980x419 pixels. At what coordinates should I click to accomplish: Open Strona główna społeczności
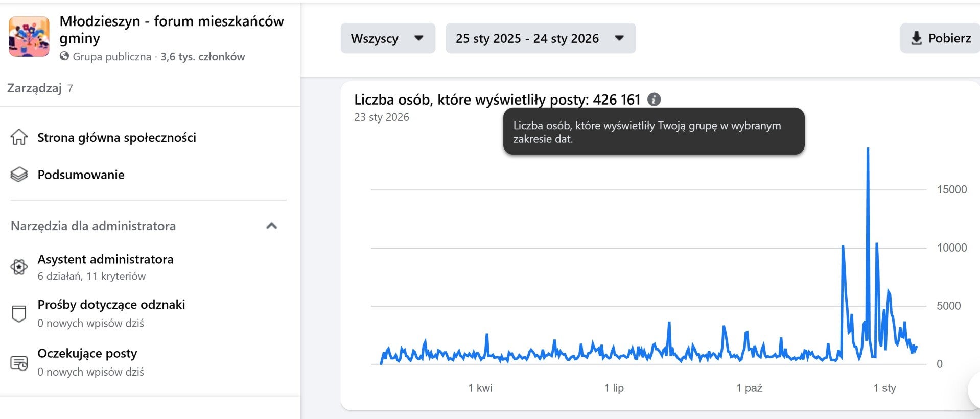(116, 137)
